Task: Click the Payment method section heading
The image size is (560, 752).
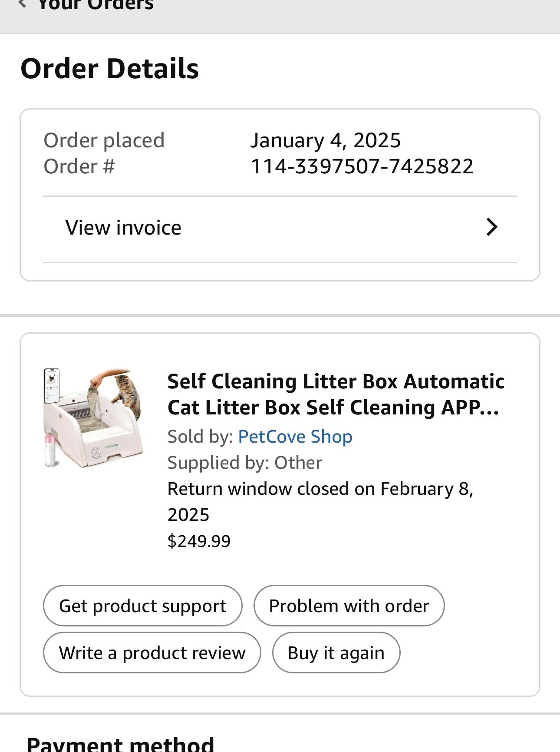Action: (120, 744)
